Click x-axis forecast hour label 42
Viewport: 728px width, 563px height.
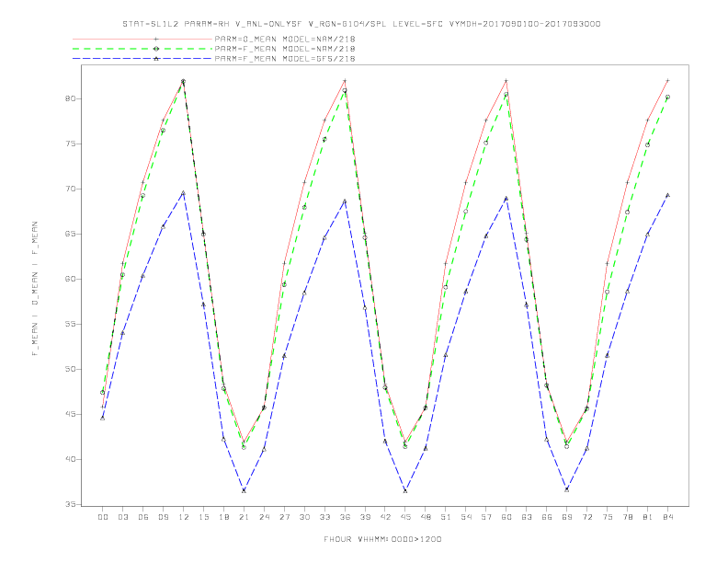click(x=385, y=518)
